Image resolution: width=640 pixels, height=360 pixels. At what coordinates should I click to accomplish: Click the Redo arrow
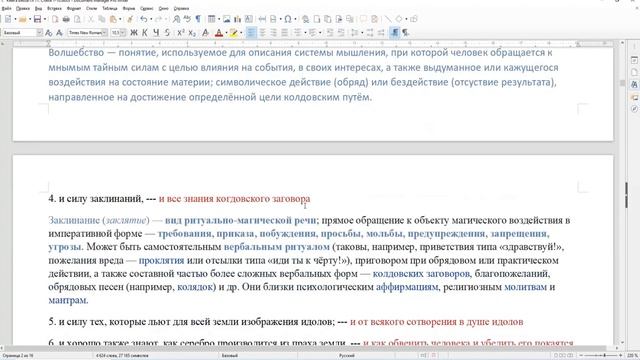tap(158, 19)
